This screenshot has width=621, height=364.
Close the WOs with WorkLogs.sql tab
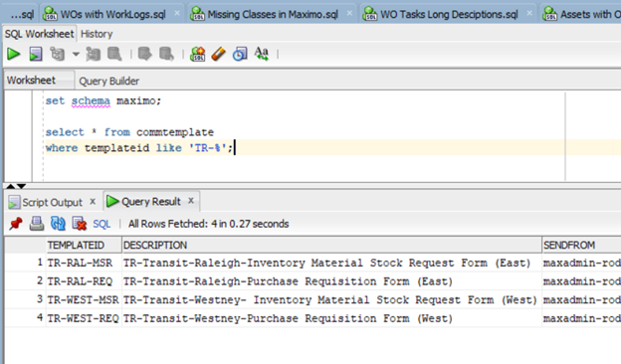(177, 14)
